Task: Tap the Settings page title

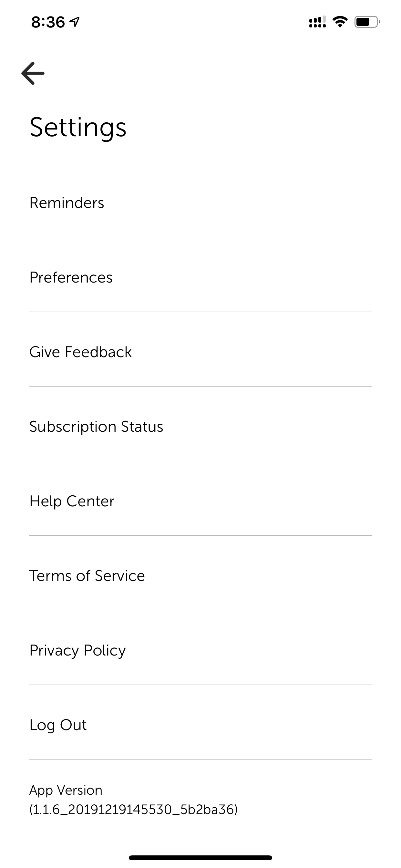Action: (x=78, y=127)
